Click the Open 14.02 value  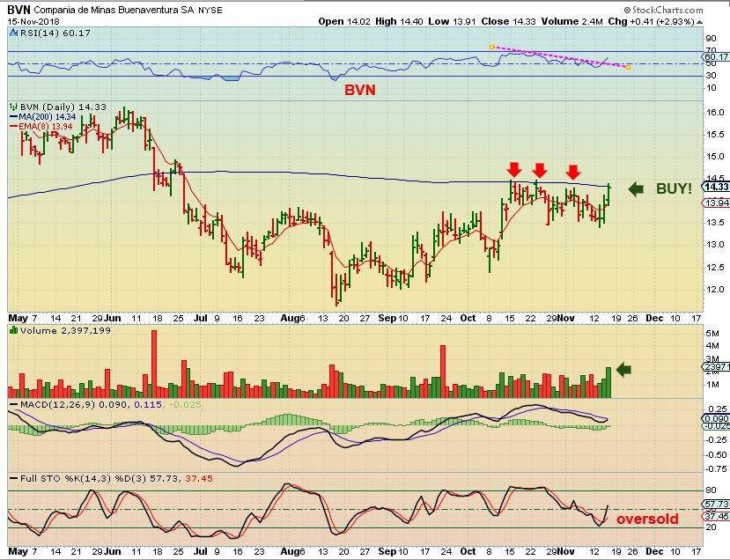344,21
